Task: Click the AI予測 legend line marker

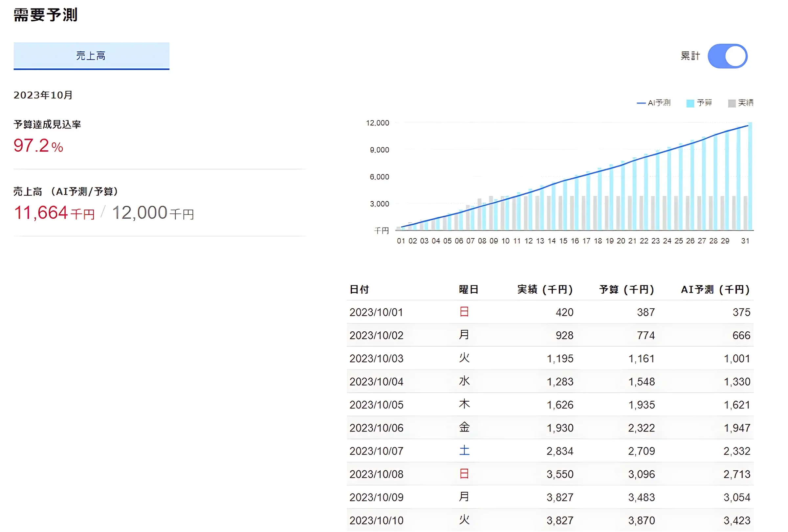Action: click(641, 103)
